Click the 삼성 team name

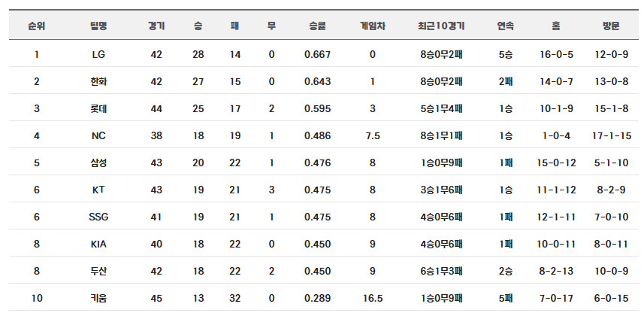[x=98, y=163]
